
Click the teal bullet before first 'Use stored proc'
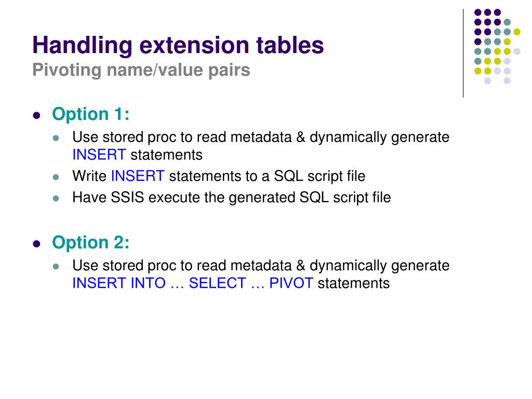coord(56,138)
